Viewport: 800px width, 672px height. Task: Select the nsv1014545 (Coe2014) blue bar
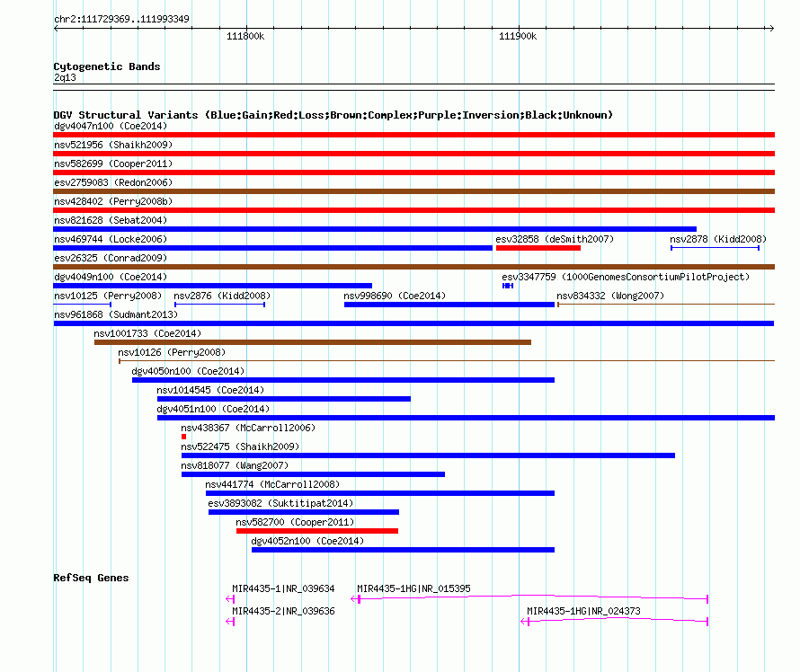(284, 399)
